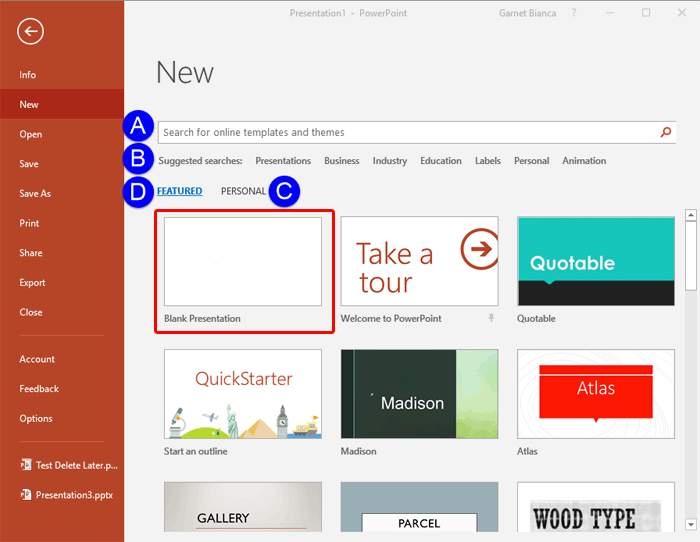Open Presentation3.pptx recent file icon

pyautogui.click(x=25, y=494)
